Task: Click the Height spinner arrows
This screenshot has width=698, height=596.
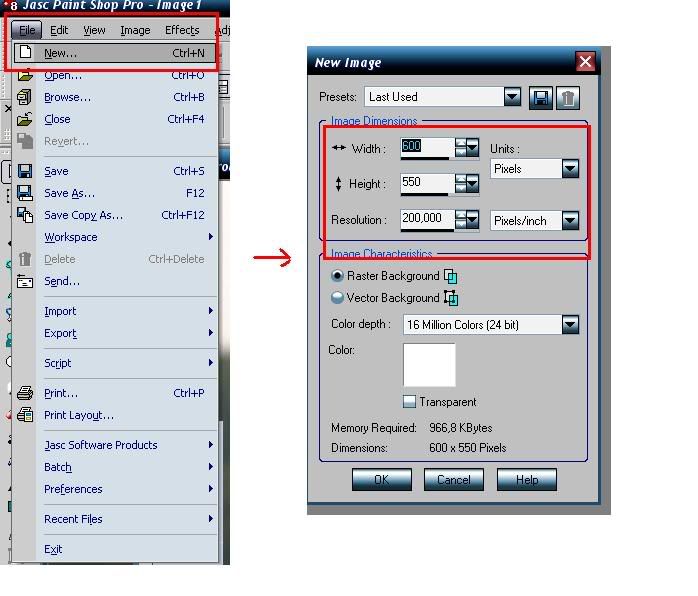Action: tap(460, 183)
